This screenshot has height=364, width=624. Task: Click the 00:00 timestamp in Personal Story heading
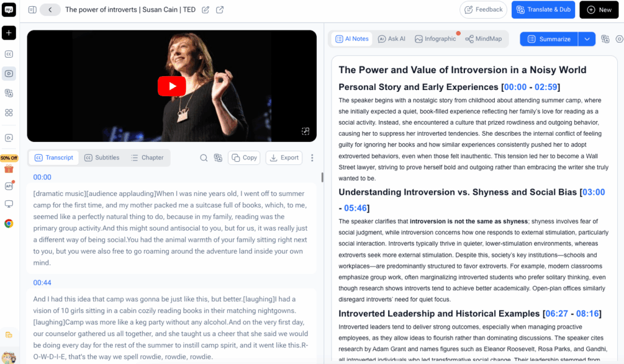[x=516, y=87]
